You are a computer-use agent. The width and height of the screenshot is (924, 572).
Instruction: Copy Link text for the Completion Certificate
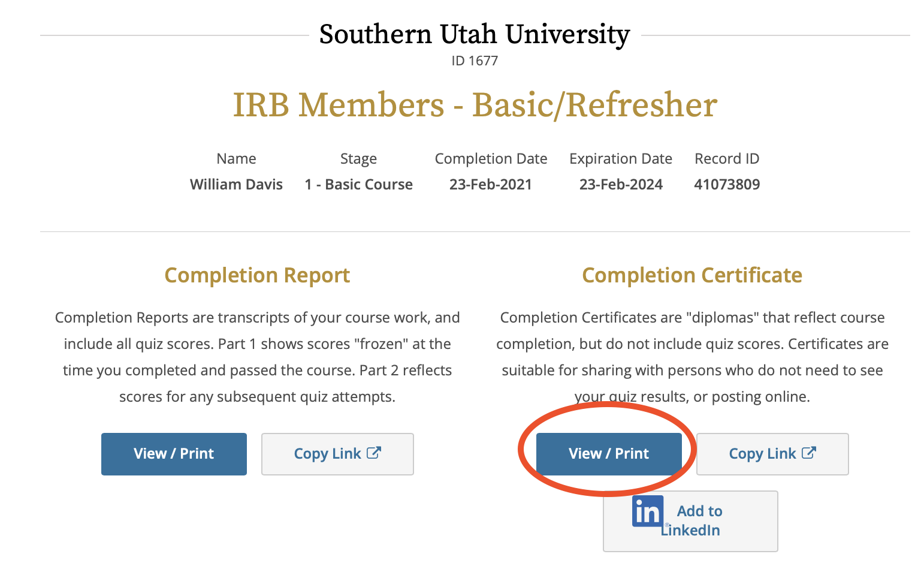coord(762,454)
